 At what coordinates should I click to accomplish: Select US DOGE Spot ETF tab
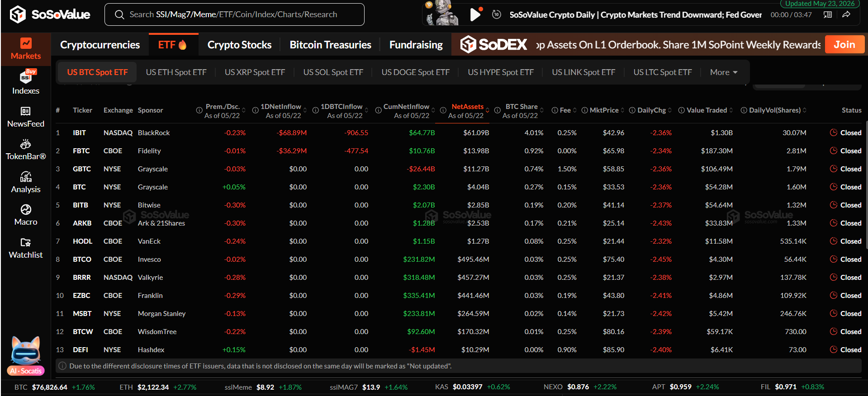415,72
